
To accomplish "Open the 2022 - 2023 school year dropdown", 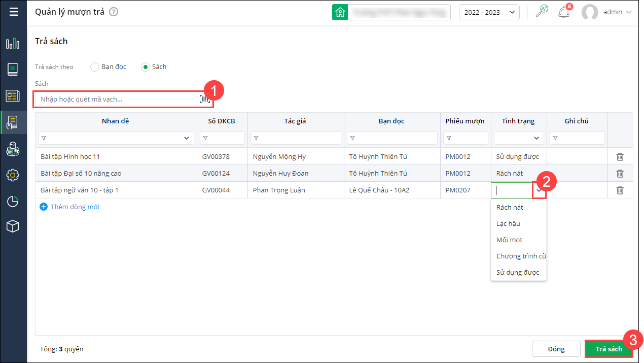I will 489,12.
